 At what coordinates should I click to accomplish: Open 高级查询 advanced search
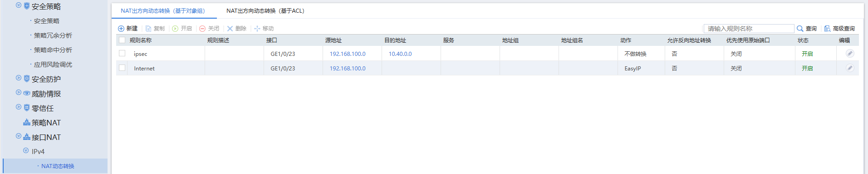839,29
